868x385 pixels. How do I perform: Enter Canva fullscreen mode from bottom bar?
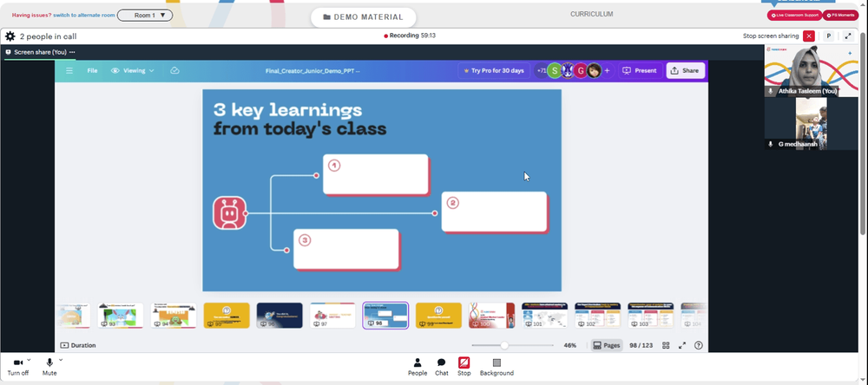[682, 345]
